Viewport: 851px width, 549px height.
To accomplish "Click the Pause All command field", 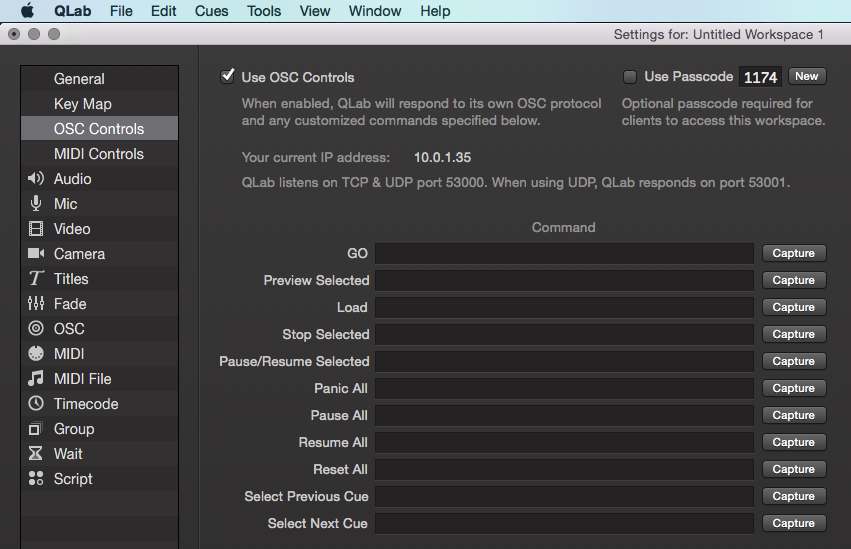I will click(564, 415).
